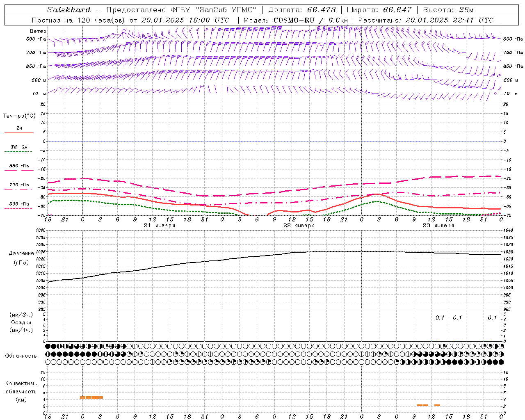Click the Конвективн. convective cloud label
The image size is (525, 420).
[x=21, y=383]
